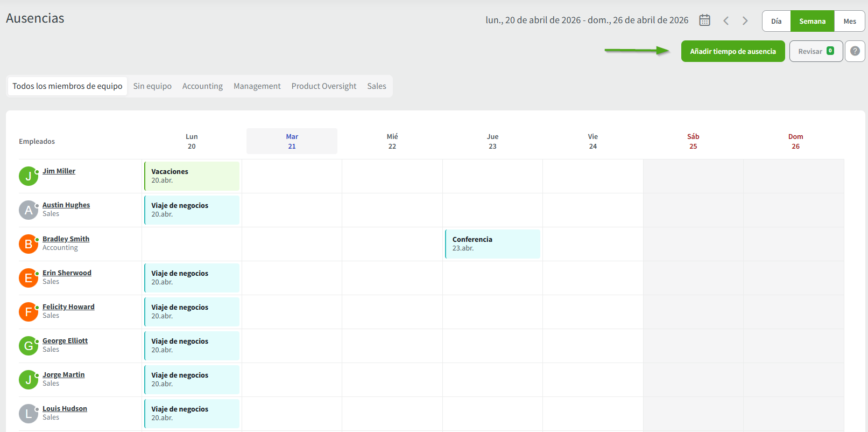Click Jim Miller's green avatar

pyautogui.click(x=29, y=176)
